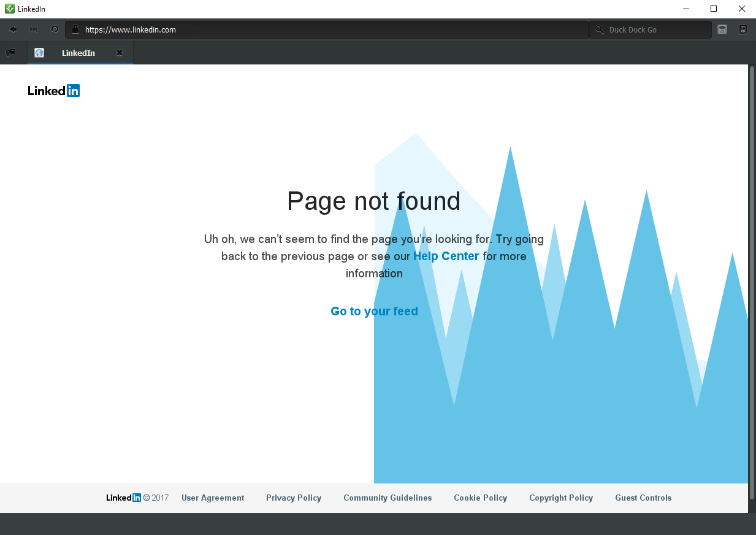The height and width of the screenshot is (535, 756).
Task: Click the downloads icon in the toolbar
Action: tap(722, 29)
